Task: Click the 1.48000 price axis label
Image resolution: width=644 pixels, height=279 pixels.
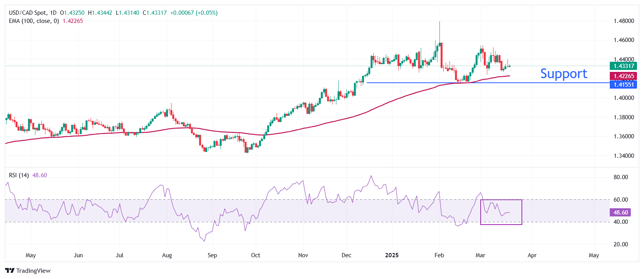Action: [623, 21]
